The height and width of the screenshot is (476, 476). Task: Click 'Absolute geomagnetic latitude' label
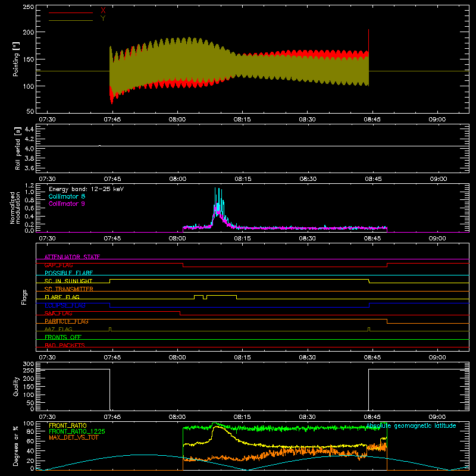point(411,426)
